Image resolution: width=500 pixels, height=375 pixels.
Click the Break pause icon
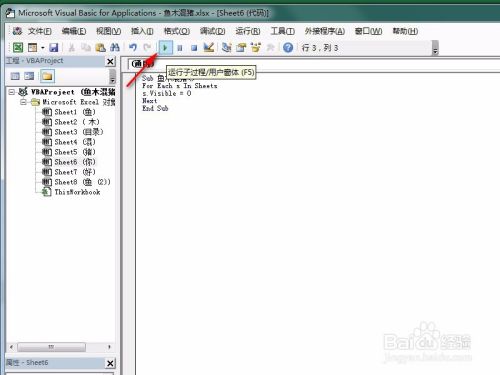pyautogui.click(x=180, y=48)
